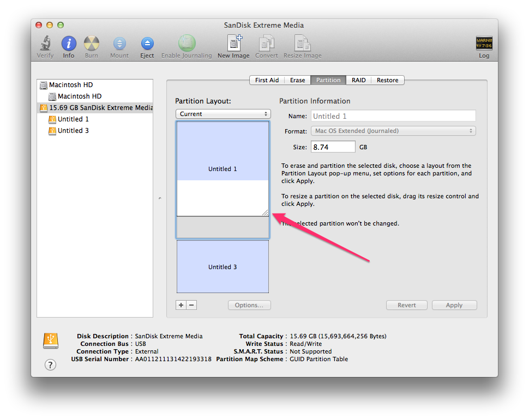Click the sidebar splitter handle dot
Image resolution: width=529 pixels, height=420 pixels.
tap(160, 198)
